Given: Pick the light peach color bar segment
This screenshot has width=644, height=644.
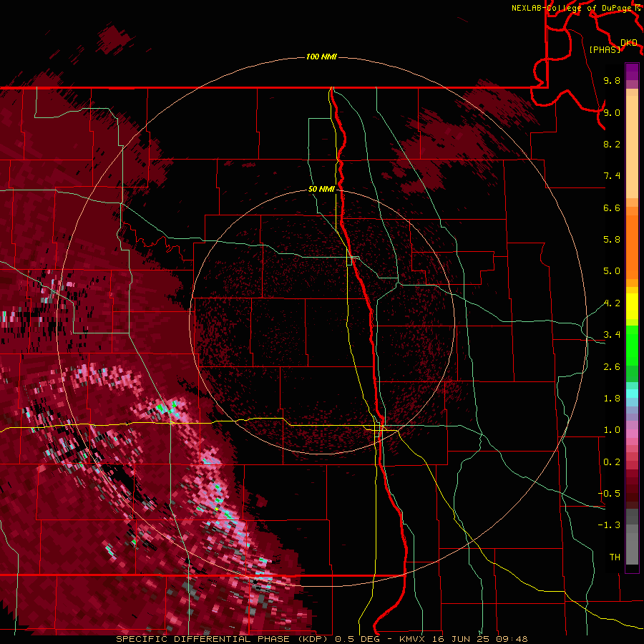Looking at the screenshot, I should click(632, 148).
